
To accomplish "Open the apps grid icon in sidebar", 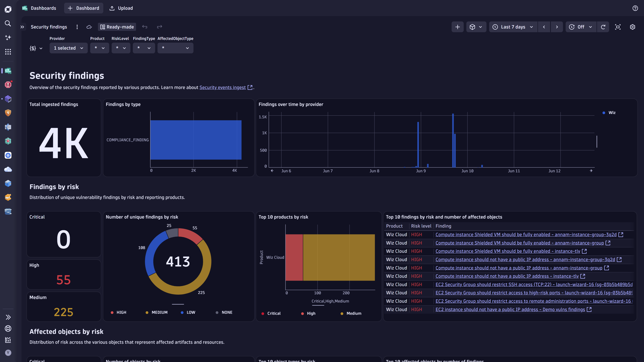I will point(8,52).
